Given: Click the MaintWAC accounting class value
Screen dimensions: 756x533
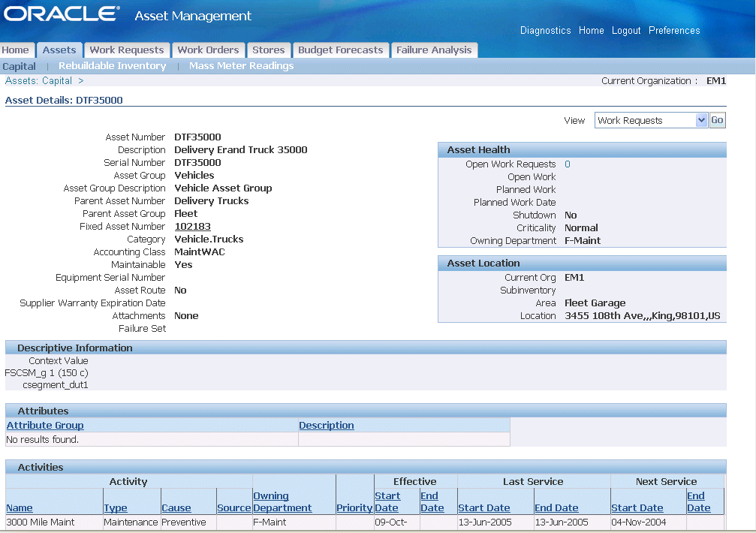Looking at the screenshot, I should pyautogui.click(x=200, y=252).
